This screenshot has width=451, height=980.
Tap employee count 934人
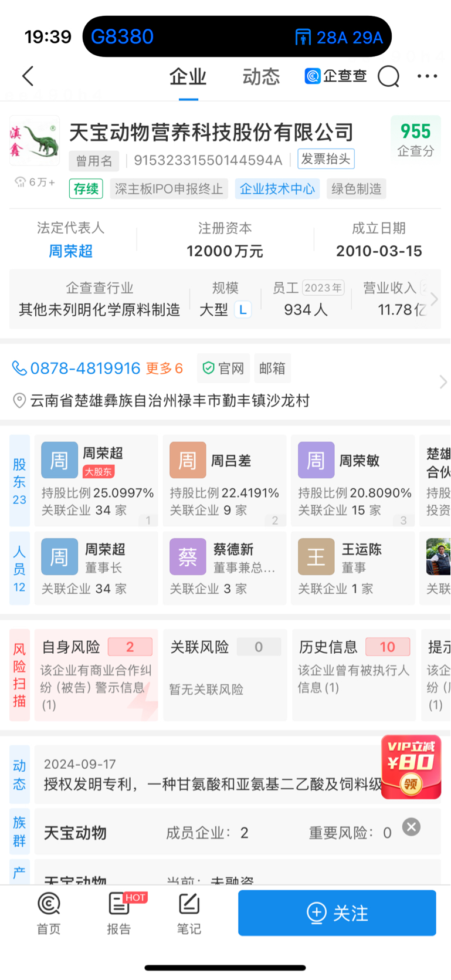point(306,310)
